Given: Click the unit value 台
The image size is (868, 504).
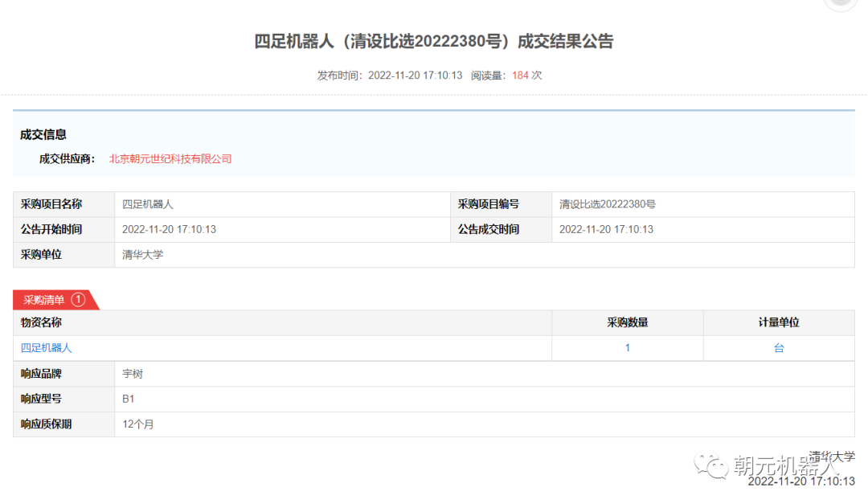Looking at the screenshot, I should [779, 348].
